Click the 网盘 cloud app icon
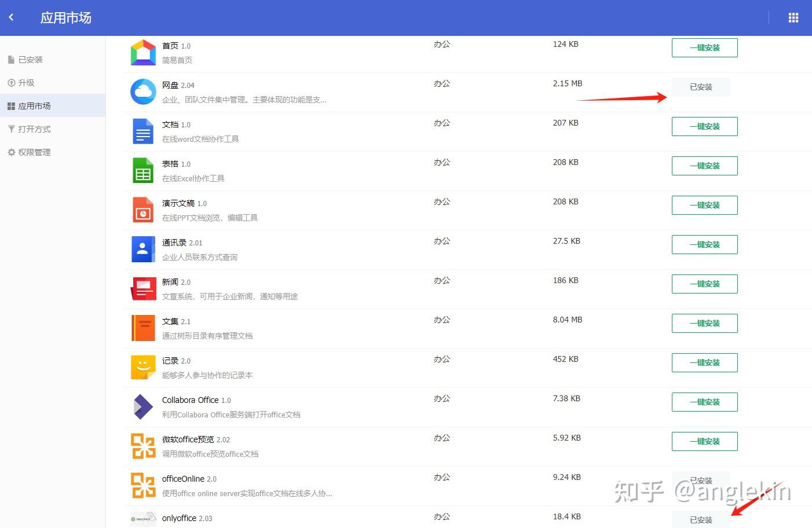The height and width of the screenshot is (528, 812). pyautogui.click(x=143, y=91)
